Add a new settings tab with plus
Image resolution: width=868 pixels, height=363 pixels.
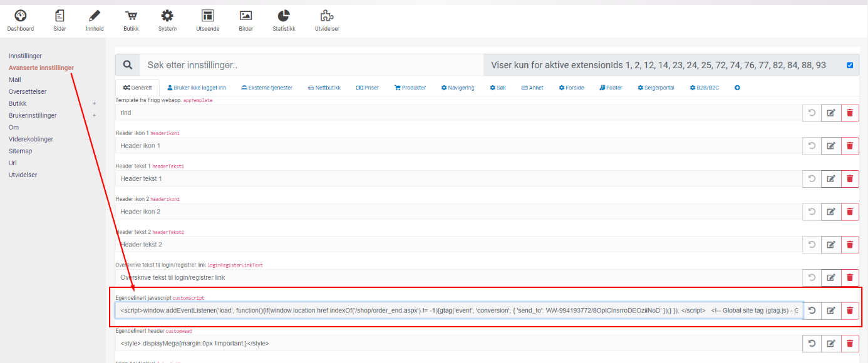pyautogui.click(x=737, y=88)
